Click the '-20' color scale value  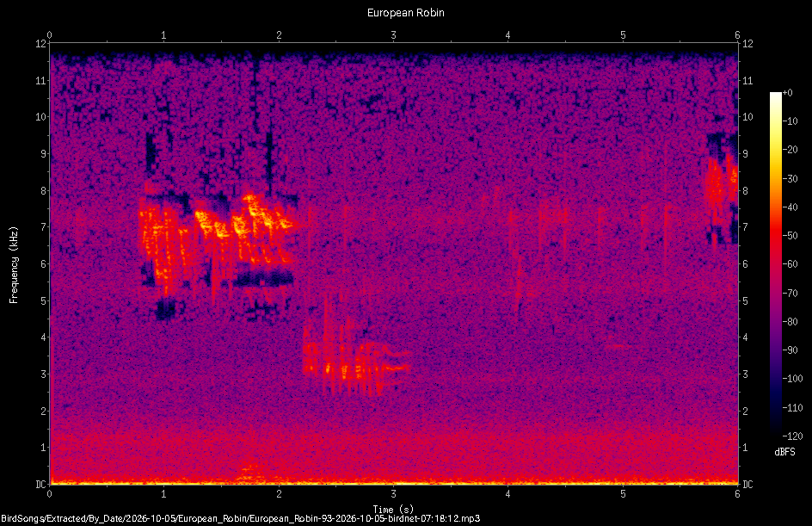(790, 150)
